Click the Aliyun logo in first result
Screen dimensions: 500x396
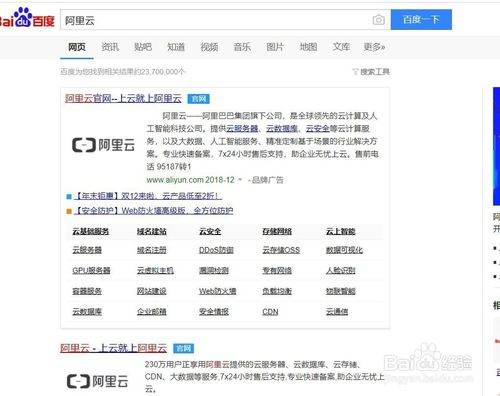[x=103, y=145]
